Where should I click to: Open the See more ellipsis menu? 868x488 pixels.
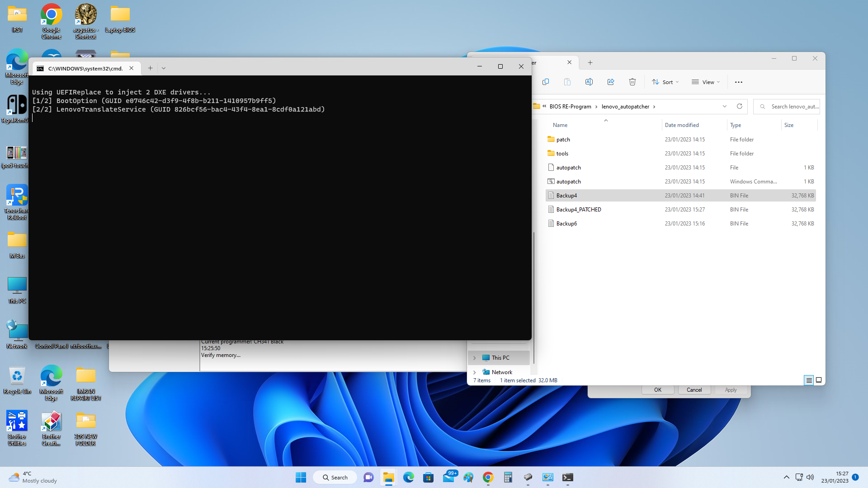739,82
